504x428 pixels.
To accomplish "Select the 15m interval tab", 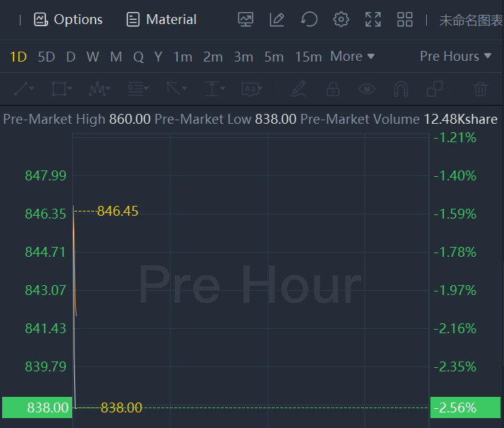I will click(x=308, y=57).
